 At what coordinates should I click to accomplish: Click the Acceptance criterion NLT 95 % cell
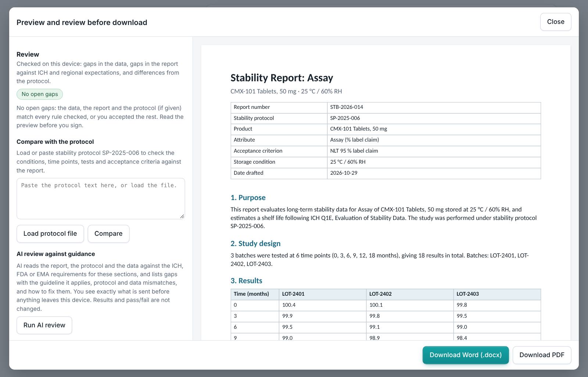[x=434, y=151]
